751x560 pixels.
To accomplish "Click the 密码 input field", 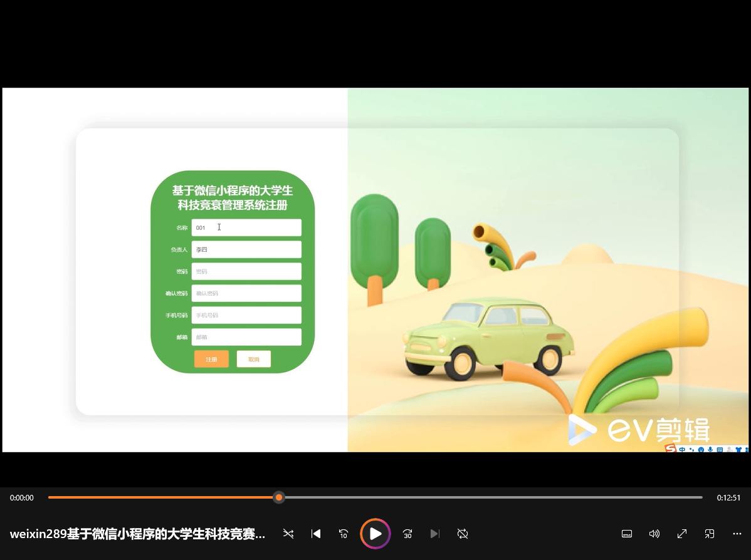I will pos(246,271).
